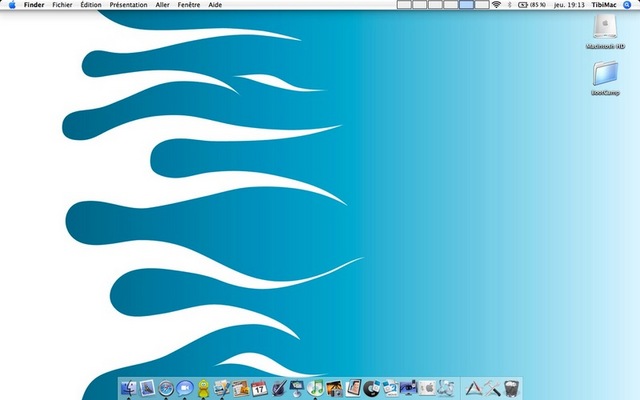Switch to the first virtual desktop box
This screenshot has width=640, height=400.
404,5
